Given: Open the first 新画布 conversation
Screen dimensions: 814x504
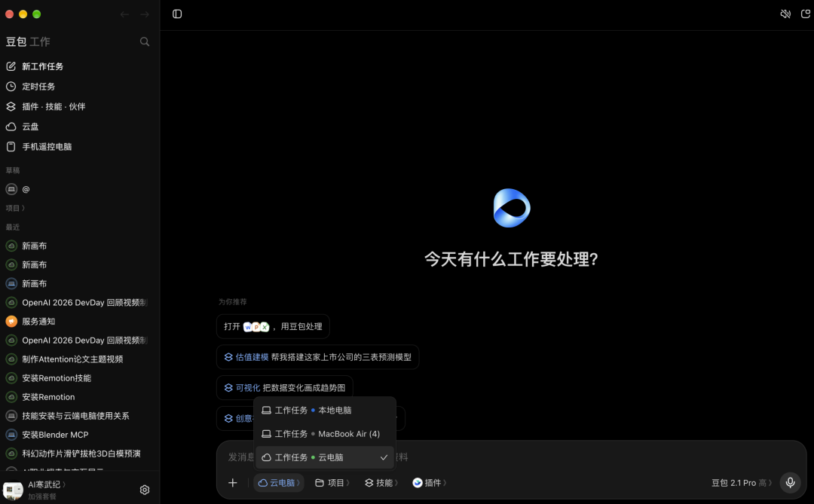Looking at the screenshot, I should tap(79, 246).
